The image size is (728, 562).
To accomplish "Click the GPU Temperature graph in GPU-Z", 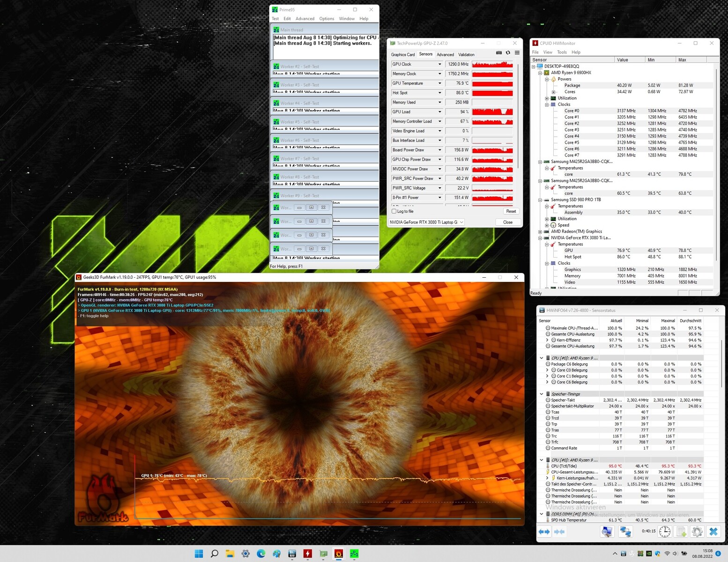I will [492, 83].
